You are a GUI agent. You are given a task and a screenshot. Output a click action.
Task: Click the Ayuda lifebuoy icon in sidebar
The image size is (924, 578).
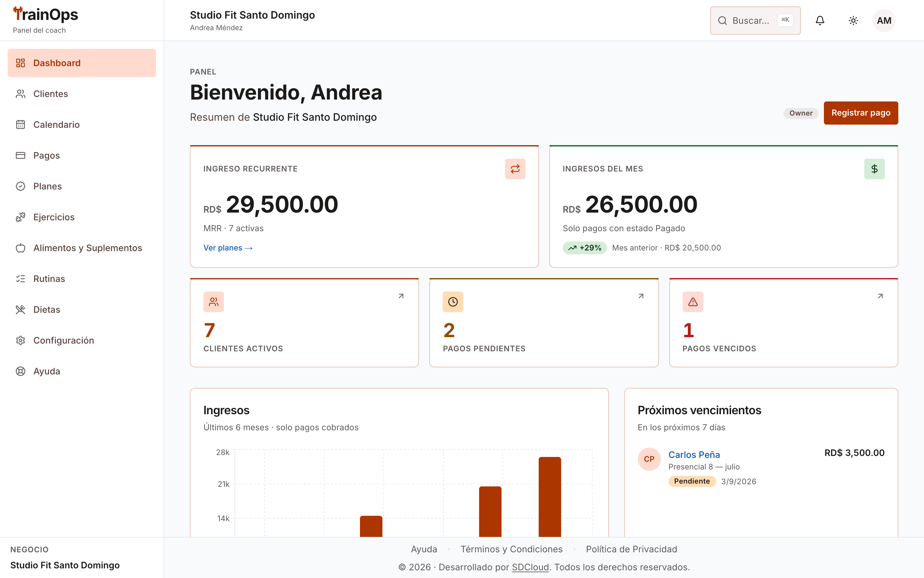(x=21, y=371)
